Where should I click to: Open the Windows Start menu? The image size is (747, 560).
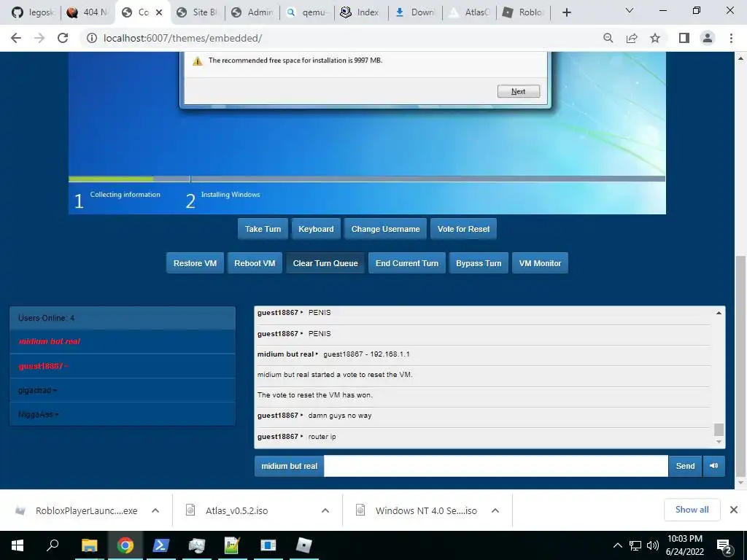point(18,545)
